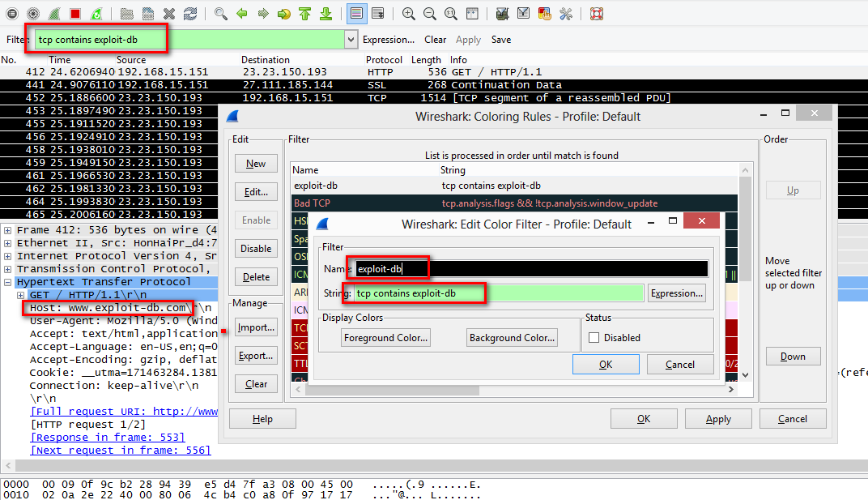The image size is (868, 500).
Task: Click the main display filter field
Action: click(x=189, y=40)
